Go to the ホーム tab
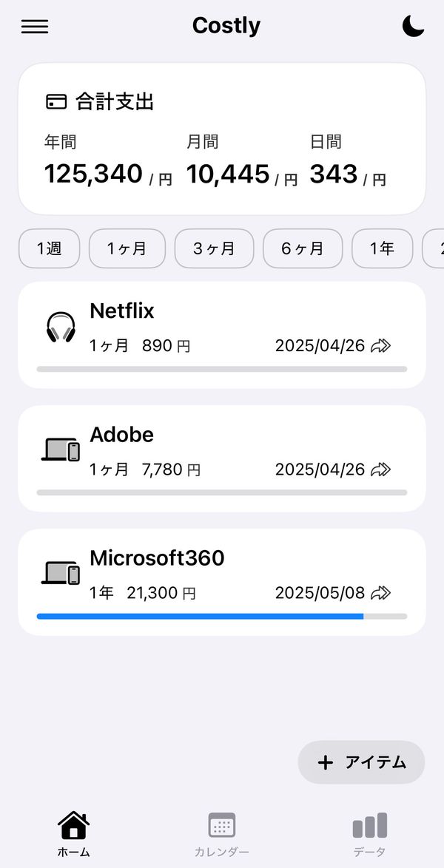 [x=74, y=835]
